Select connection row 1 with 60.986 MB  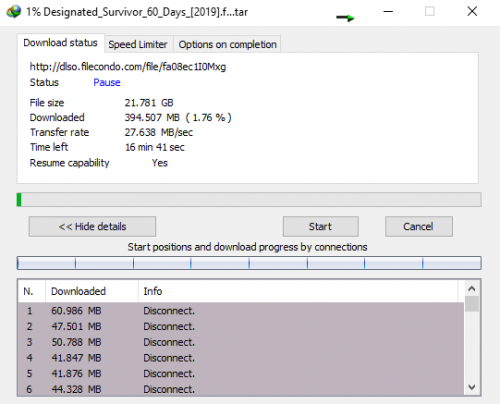click(x=241, y=311)
